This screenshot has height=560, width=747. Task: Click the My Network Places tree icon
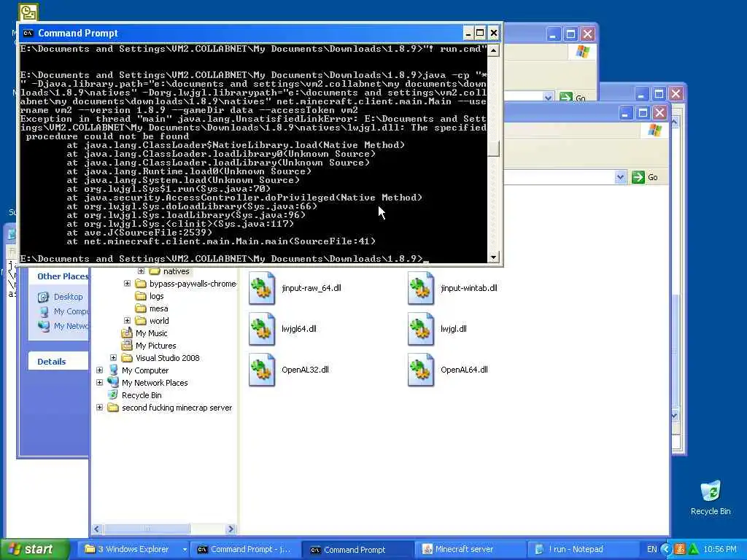click(x=113, y=382)
